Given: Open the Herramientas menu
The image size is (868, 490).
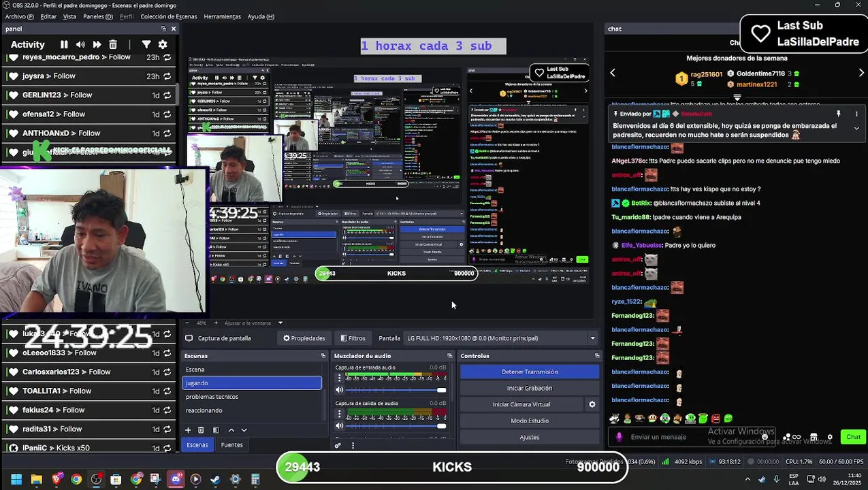Looking at the screenshot, I should point(222,16).
